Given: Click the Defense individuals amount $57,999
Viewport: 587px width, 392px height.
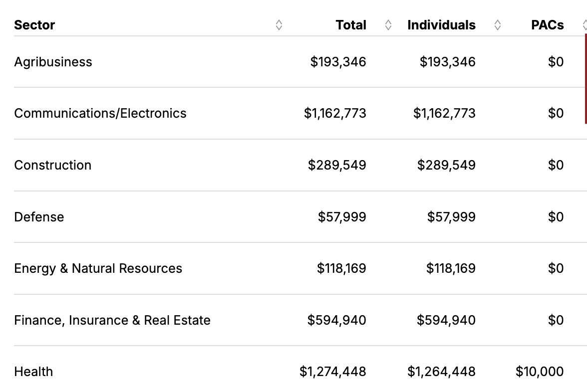Looking at the screenshot, I should [x=451, y=217].
